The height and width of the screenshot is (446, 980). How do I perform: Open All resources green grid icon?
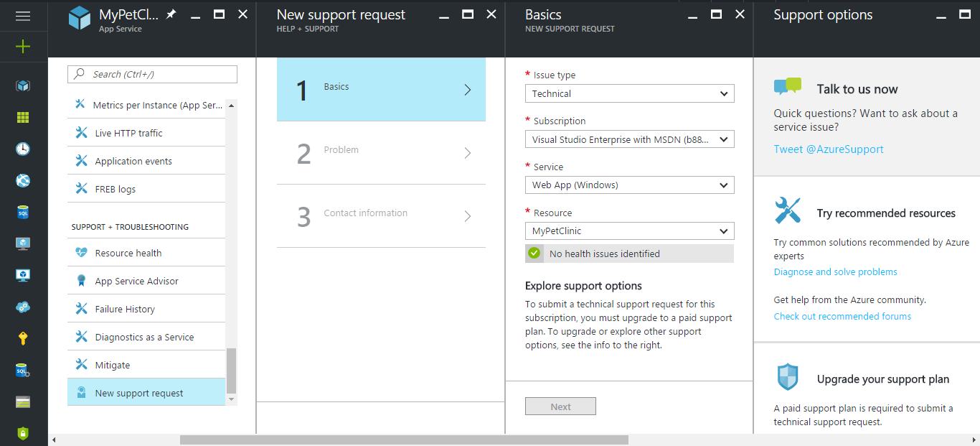[x=23, y=118]
